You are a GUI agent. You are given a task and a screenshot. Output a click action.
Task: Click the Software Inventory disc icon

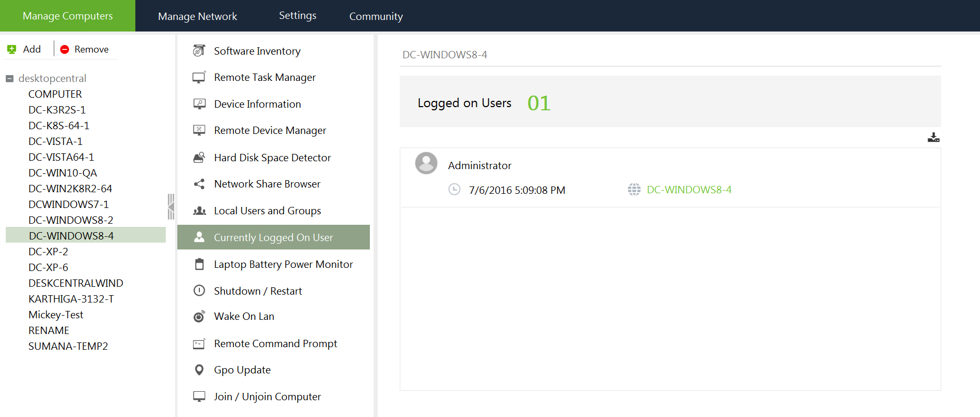[x=199, y=50]
